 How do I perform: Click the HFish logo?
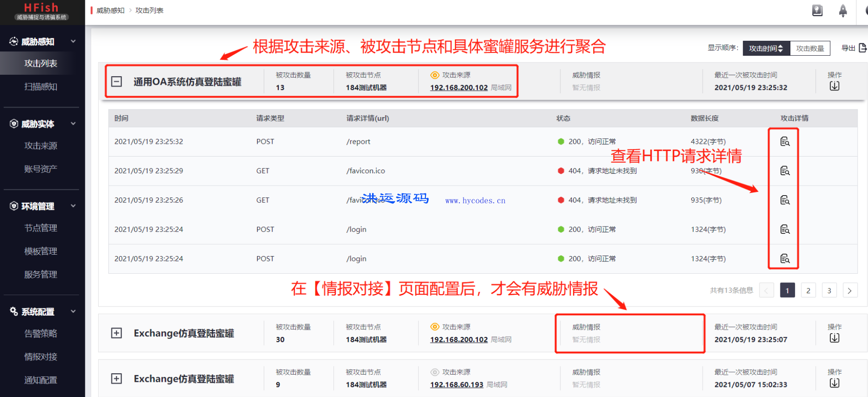tap(41, 11)
